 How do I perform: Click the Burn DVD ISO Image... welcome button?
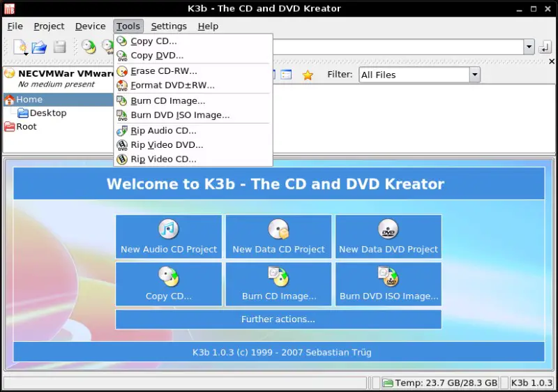coord(389,284)
